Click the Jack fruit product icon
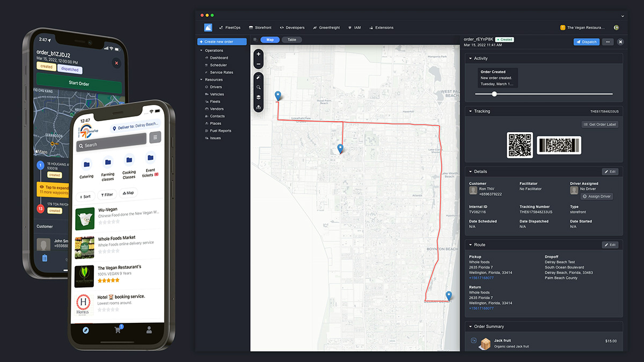The image size is (644, 362). (486, 344)
